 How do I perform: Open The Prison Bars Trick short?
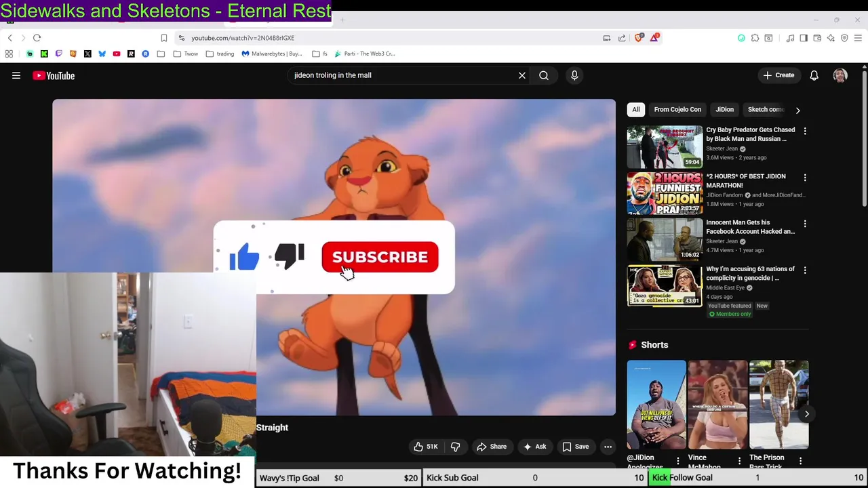click(x=778, y=405)
